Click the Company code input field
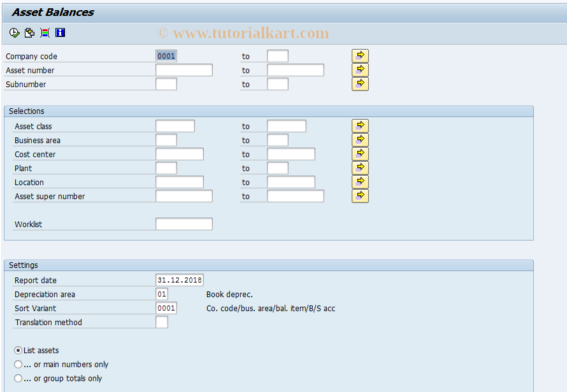The height and width of the screenshot is (392, 567). pyautogui.click(x=166, y=55)
